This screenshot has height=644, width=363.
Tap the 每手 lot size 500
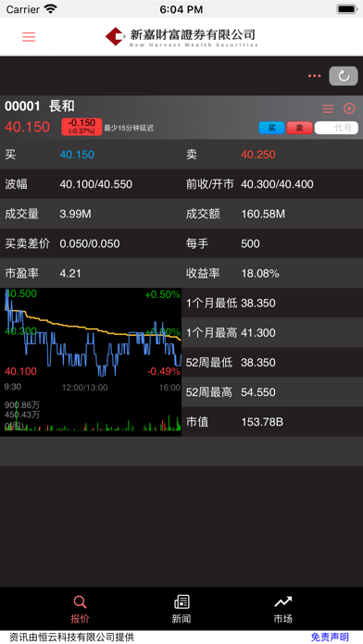click(x=250, y=243)
